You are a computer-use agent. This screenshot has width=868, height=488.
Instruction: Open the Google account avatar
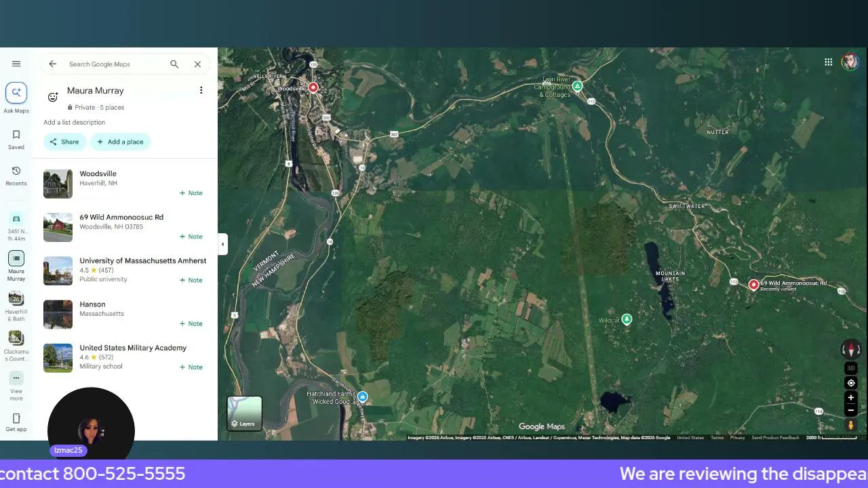point(850,62)
